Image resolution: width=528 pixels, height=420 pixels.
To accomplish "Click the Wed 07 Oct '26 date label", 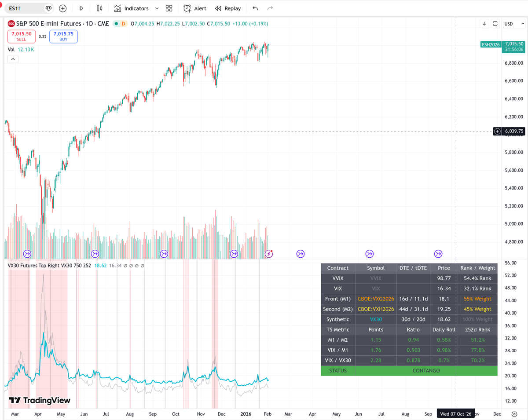I will pos(456,414).
